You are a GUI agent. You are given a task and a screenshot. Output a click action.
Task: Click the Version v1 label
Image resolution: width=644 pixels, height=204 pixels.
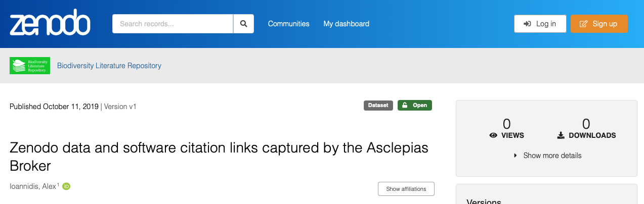(x=120, y=107)
